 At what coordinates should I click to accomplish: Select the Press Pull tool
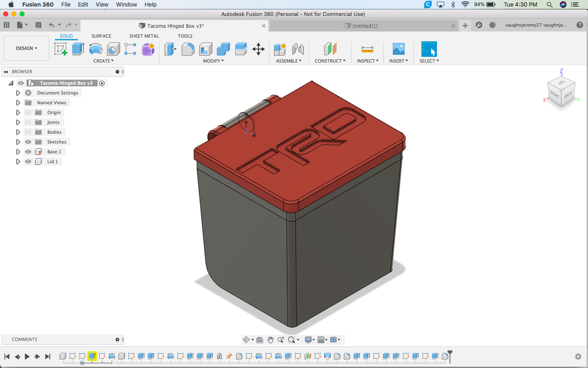[170, 49]
